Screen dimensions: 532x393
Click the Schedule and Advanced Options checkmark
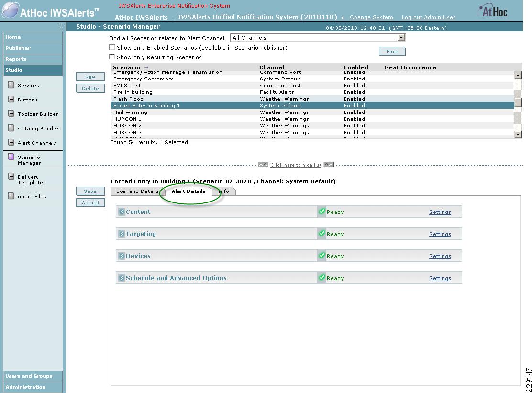(x=321, y=278)
